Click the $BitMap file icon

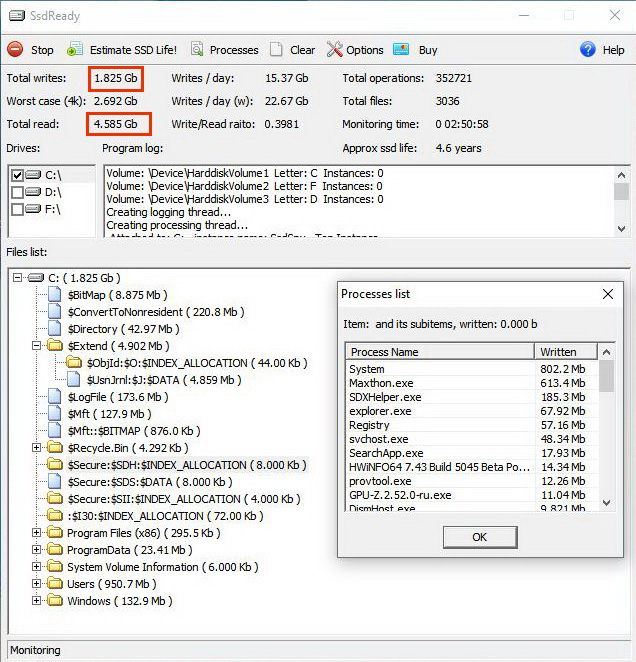[x=54, y=295]
